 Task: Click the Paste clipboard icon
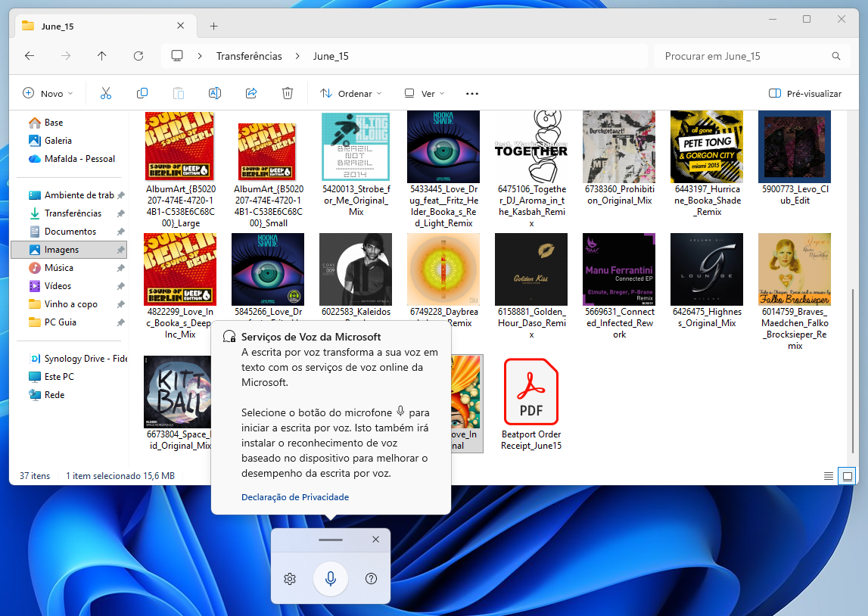179,94
